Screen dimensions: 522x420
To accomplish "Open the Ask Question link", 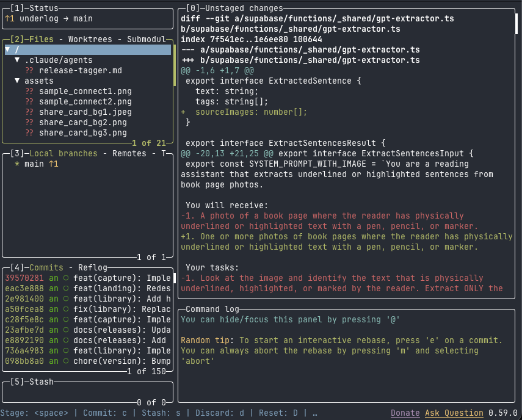I will [x=454, y=413].
